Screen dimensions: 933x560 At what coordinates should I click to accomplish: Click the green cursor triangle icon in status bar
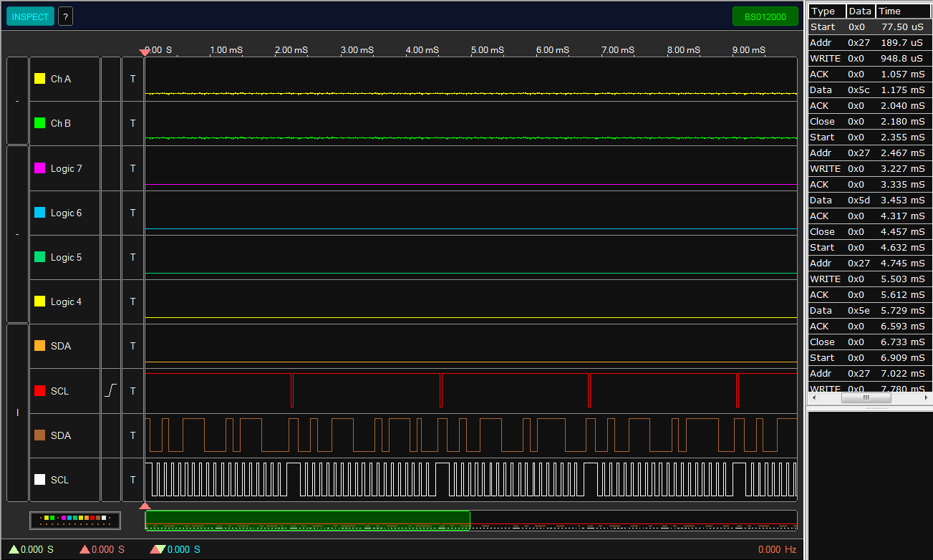(14, 549)
